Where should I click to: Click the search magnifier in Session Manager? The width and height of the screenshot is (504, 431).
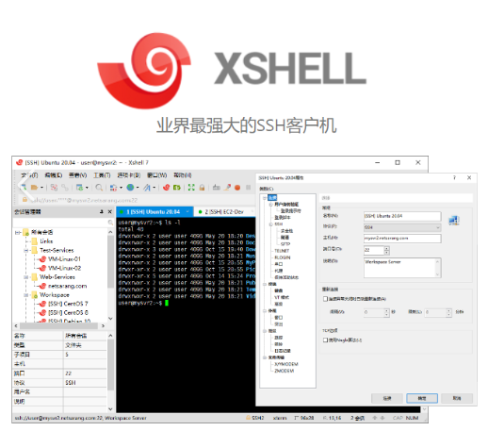pyautogui.click(x=110, y=223)
